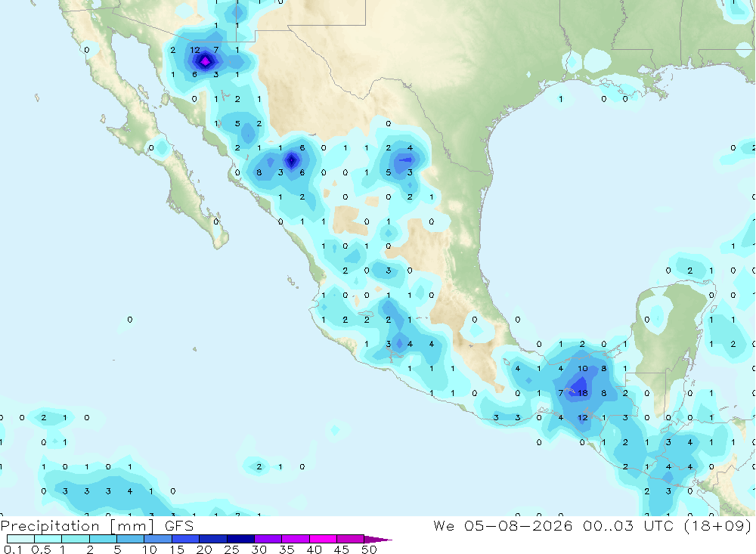Screen dimensions: 756x554
Task: Click the "45" legend scale label
Action: coord(342,549)
